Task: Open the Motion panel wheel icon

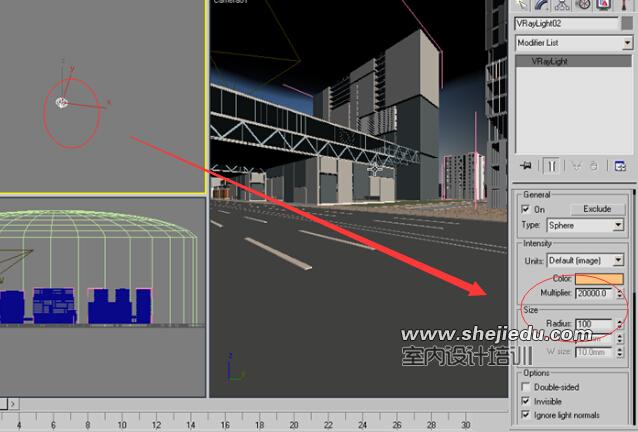Action: click(583, 5)
